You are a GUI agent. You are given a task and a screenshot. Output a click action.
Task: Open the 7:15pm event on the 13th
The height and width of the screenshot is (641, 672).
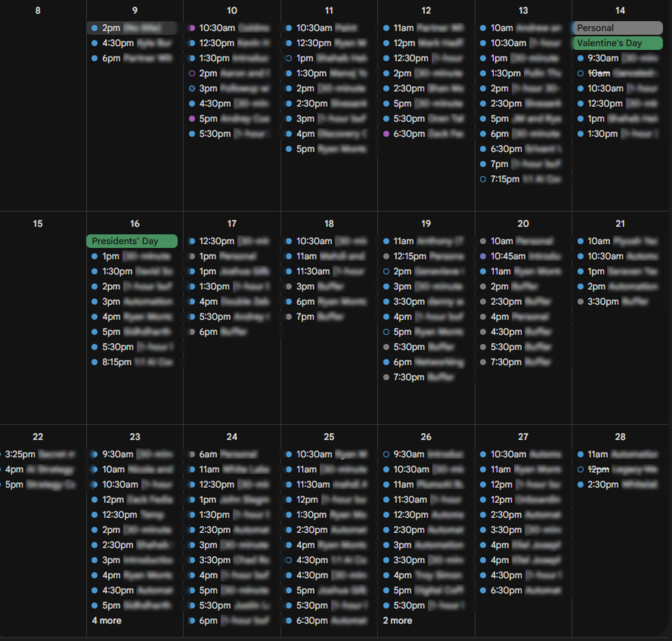pos(520,179)
